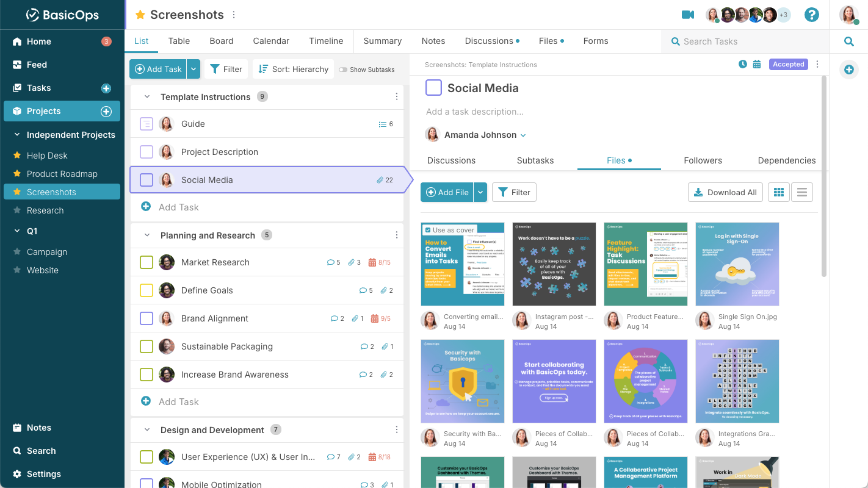
Task: Click the Guide subtasks count icon
Action: [x=386, y=124]
